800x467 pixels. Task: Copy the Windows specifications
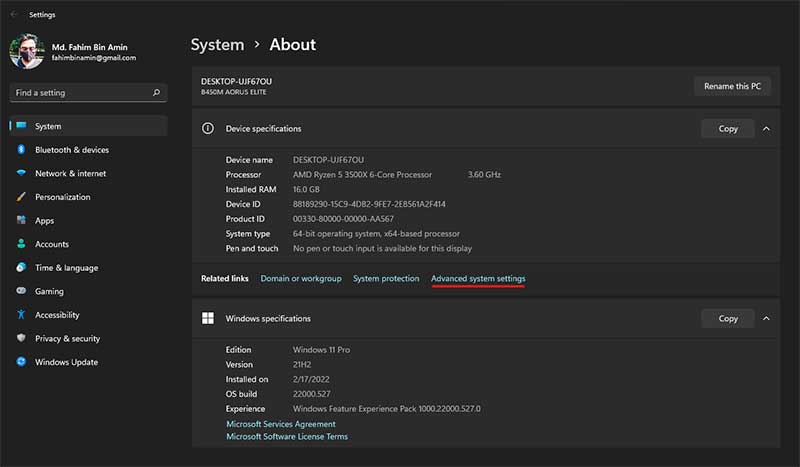pos(728,318)
